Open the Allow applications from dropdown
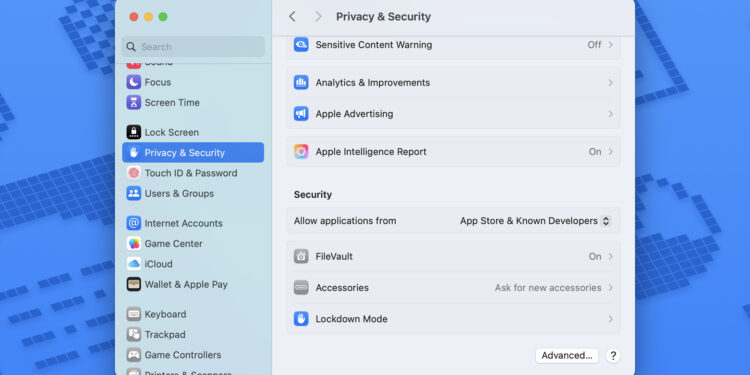 pos(535,221)
